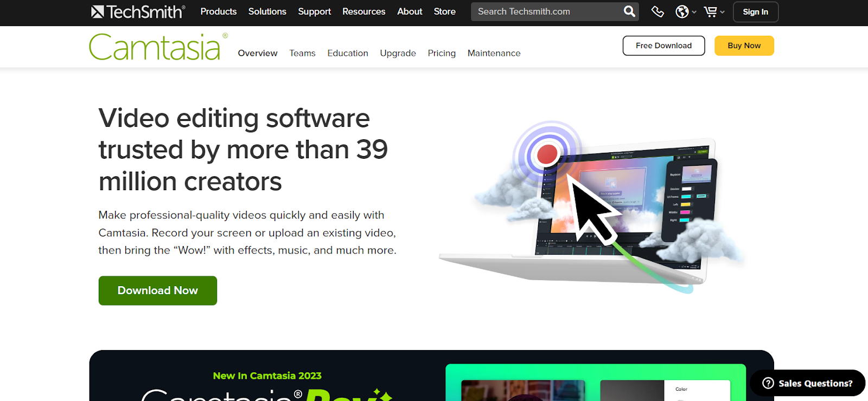Image resolution: width=868 pixels, height=401 pixels.
Task: Click the Video editing software headline
Action: tap(243, 150)
